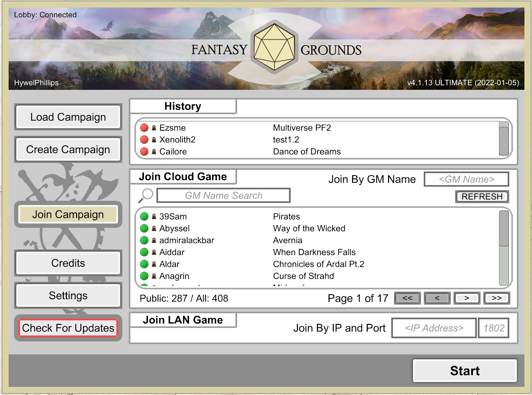Go to next page with > button

tap(467, 298)
